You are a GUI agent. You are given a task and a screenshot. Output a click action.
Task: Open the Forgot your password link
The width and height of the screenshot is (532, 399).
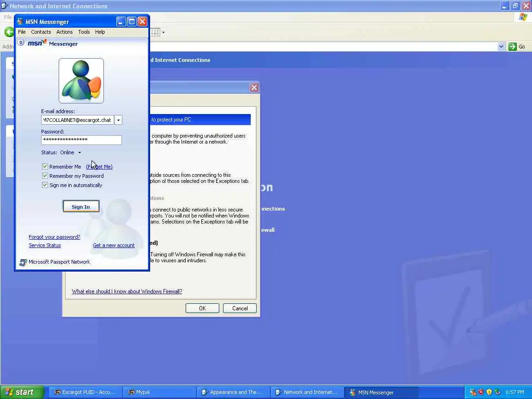[54, 237]
